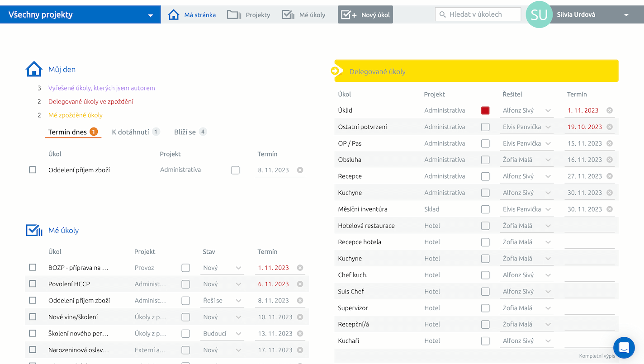Viewport: 644px width, 364px height.
Task: Open Delegované úkoly ve zpoždění link
Action: coord(91,102)
